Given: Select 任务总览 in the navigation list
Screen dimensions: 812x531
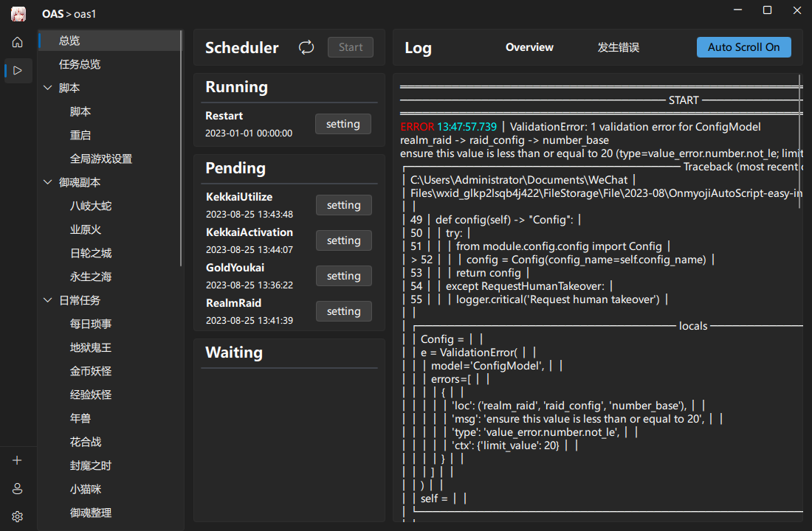Looking at the screenshot, I should click(78, 63).
